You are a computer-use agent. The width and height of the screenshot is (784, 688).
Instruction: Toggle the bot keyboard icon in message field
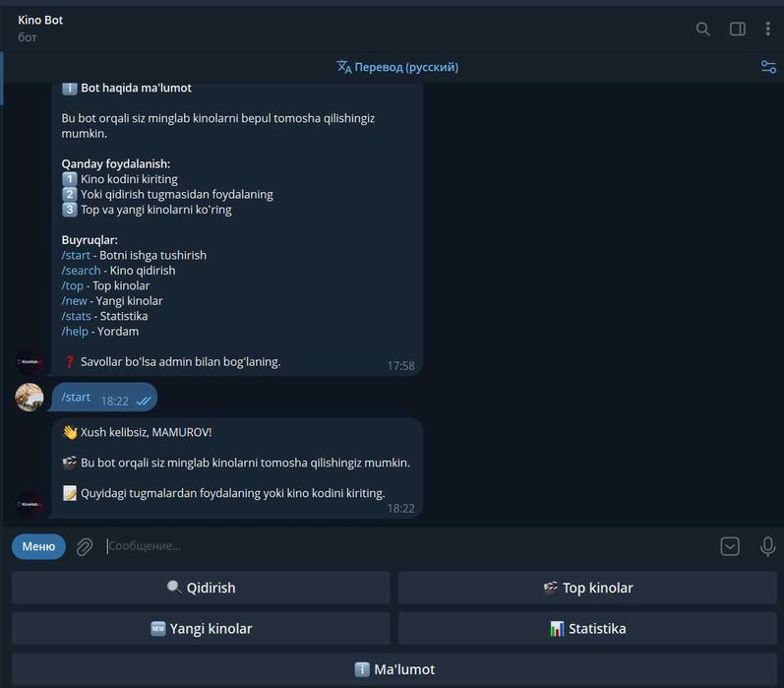pyautogui.click(x=730, y=546)
